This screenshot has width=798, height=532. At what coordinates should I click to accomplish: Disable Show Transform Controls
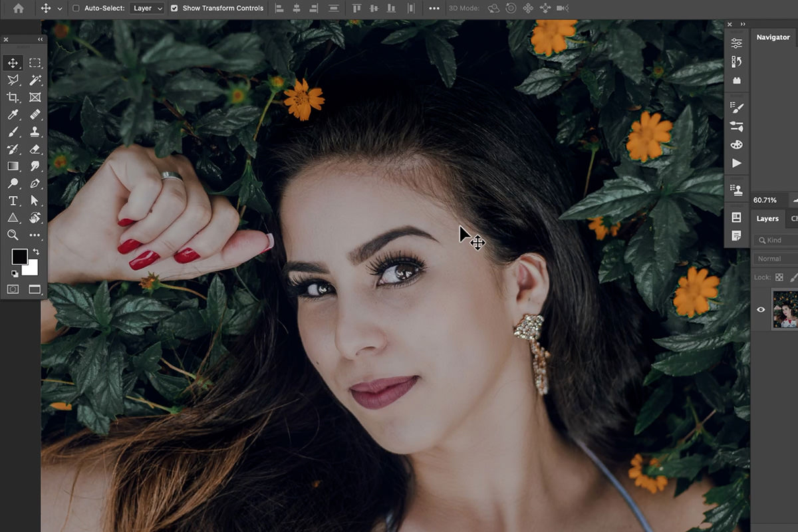[174, 8]
